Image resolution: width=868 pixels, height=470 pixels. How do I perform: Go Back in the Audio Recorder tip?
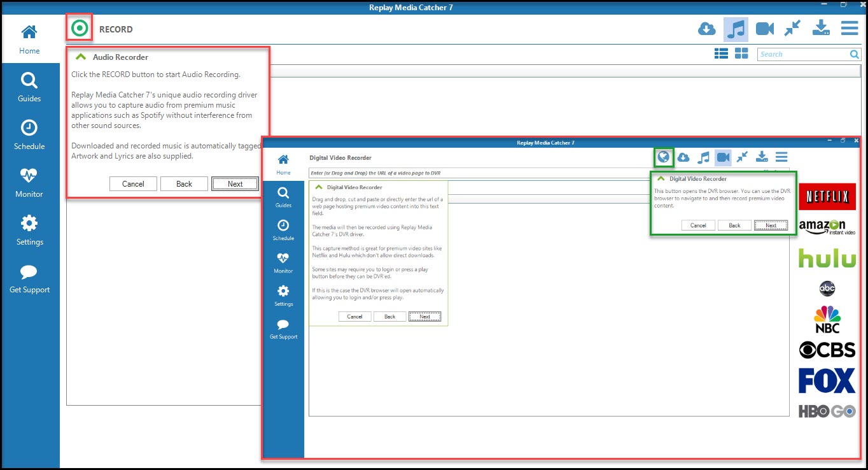pos(185,184)
